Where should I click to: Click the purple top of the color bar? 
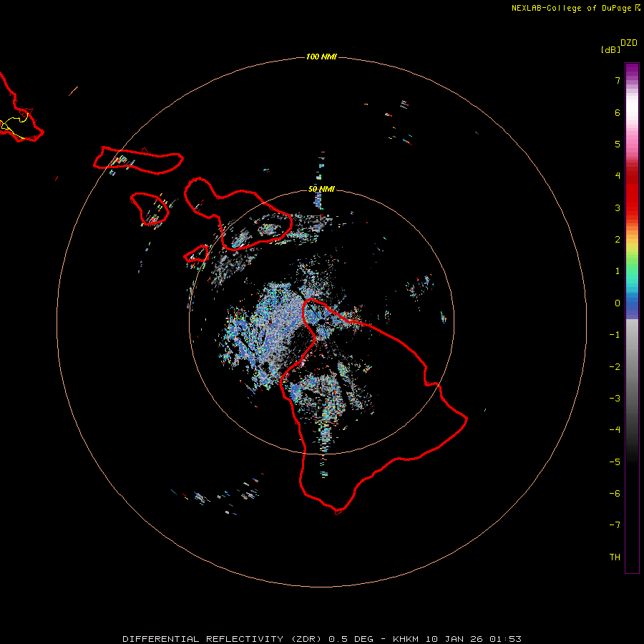[x=632, y=69]
